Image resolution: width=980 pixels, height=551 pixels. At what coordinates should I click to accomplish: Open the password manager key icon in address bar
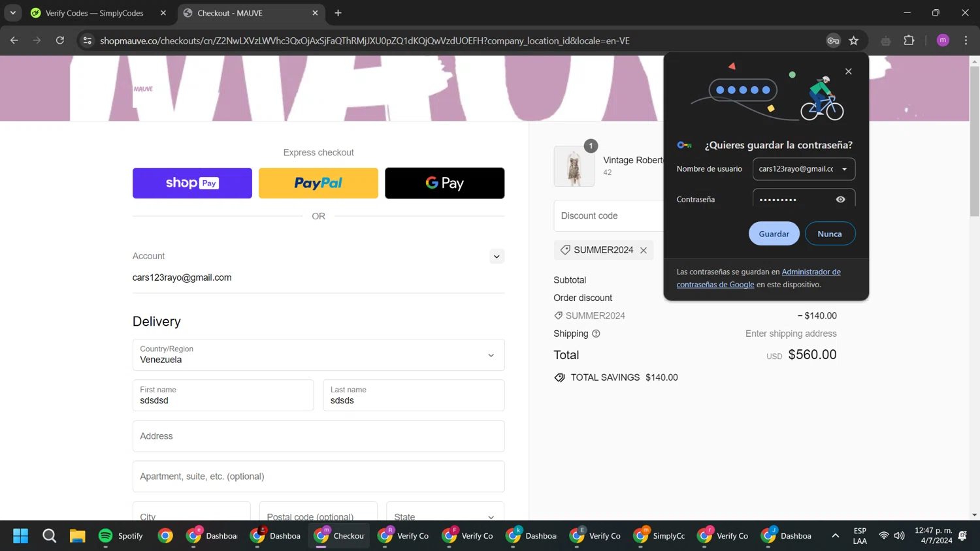click(x=833, y=40)
